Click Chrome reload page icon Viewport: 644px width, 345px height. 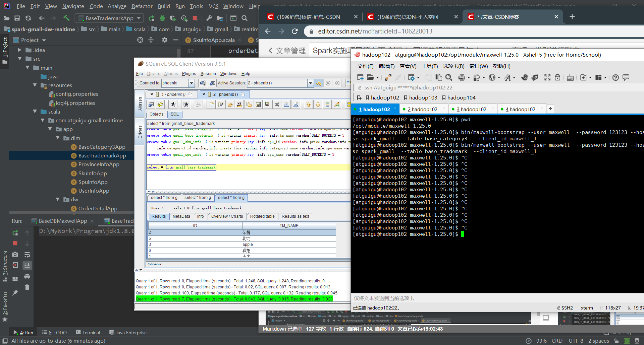(x=295, y=31)
